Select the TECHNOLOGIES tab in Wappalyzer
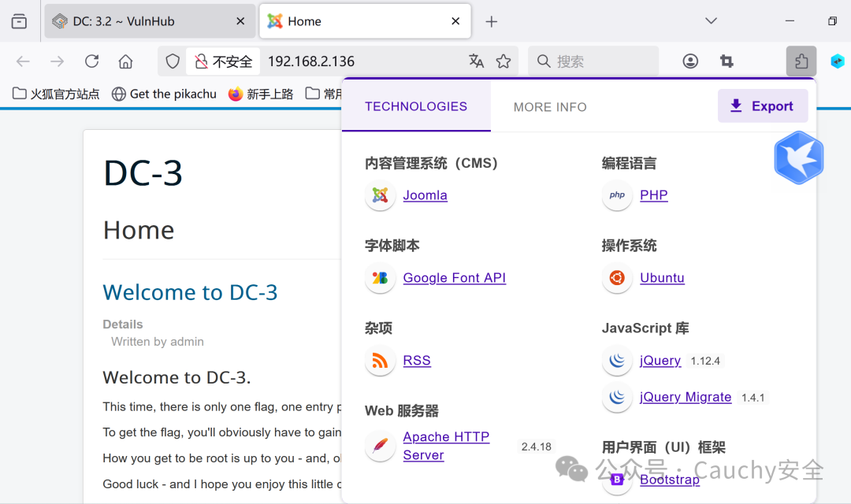 point(416,106)
